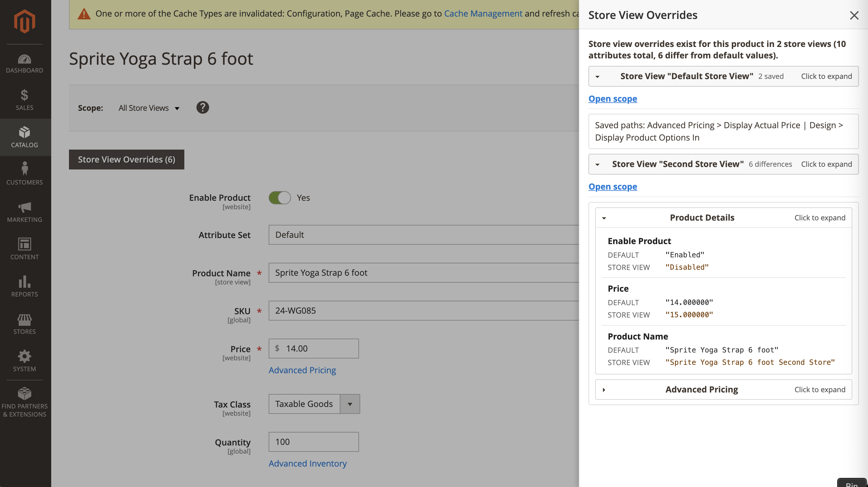Image resolution: width=868 pixels, height=487 pixels.
Task: Click Open scope under Default Store View
Action: tap(613, 99)
